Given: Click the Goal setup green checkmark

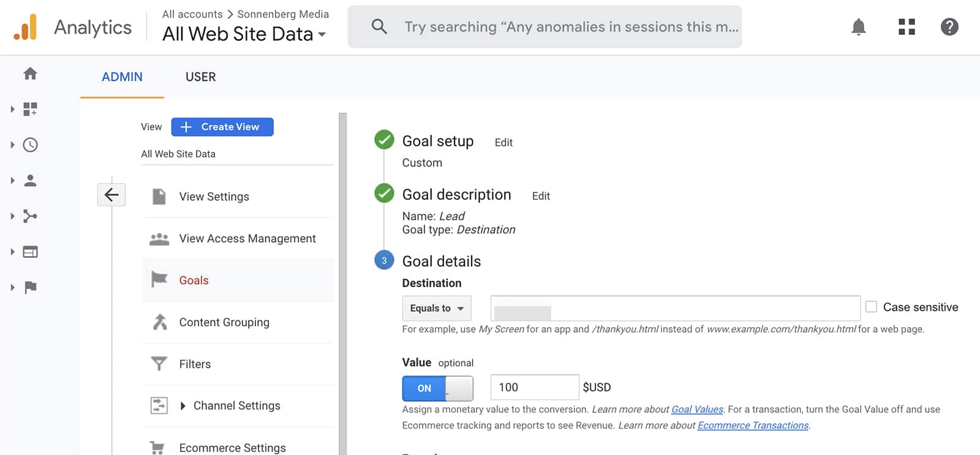Looking at the screenshot, I should pyautogui.click(x=384, y=140).
